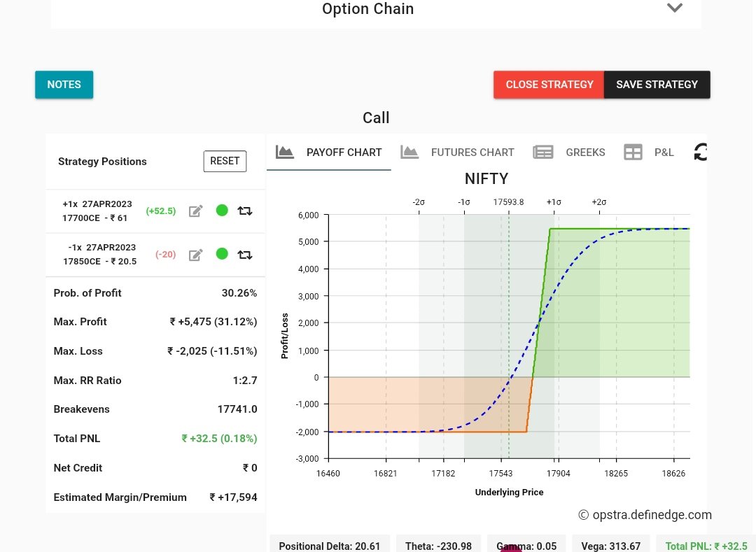Click Save Strategy button
This screenshot has height=552, width=756.
click(657, 85)
